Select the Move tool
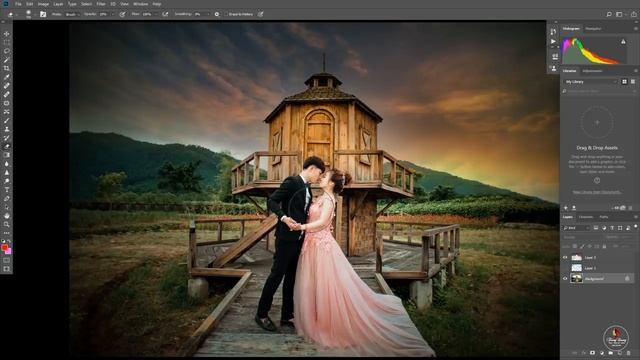This screenshot has height=360, width=640. tap(7, 34)
